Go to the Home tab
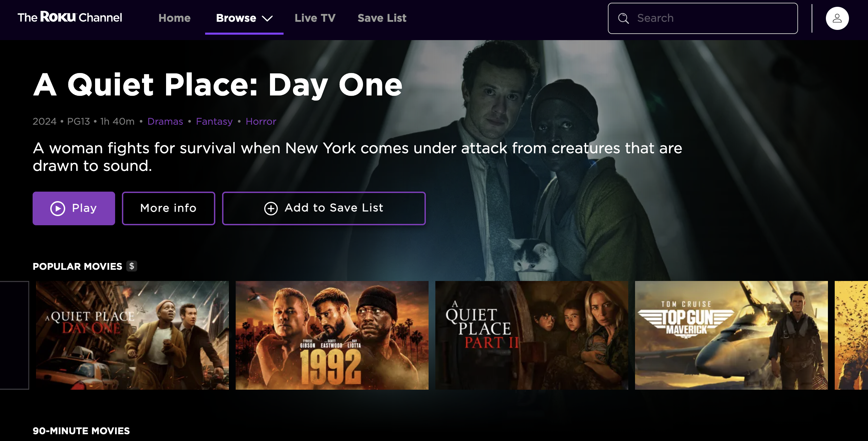 175,18
